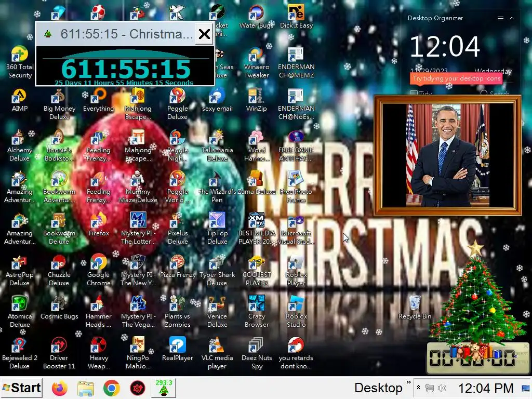Open Bonnie's Bookstore shortcut
The image size is (532, 399).
(59, 145)
